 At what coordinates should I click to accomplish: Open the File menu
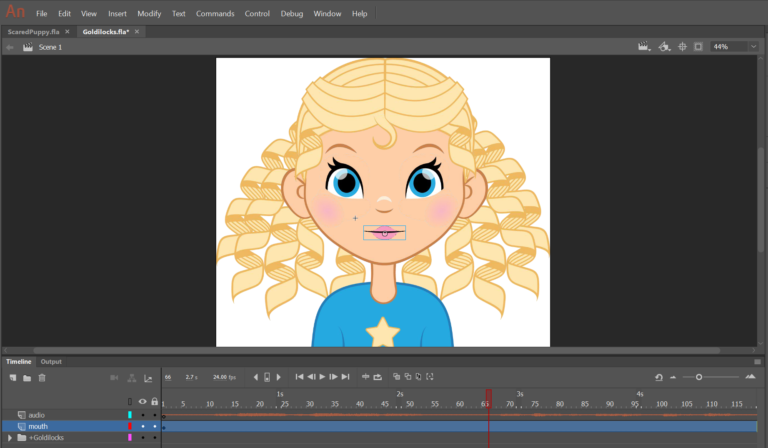click(42, 14)
